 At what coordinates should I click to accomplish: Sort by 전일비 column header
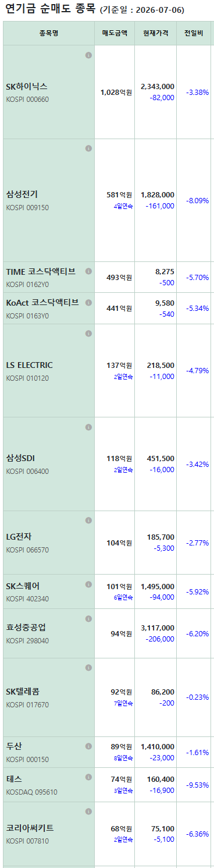click(x=190, y=33)
